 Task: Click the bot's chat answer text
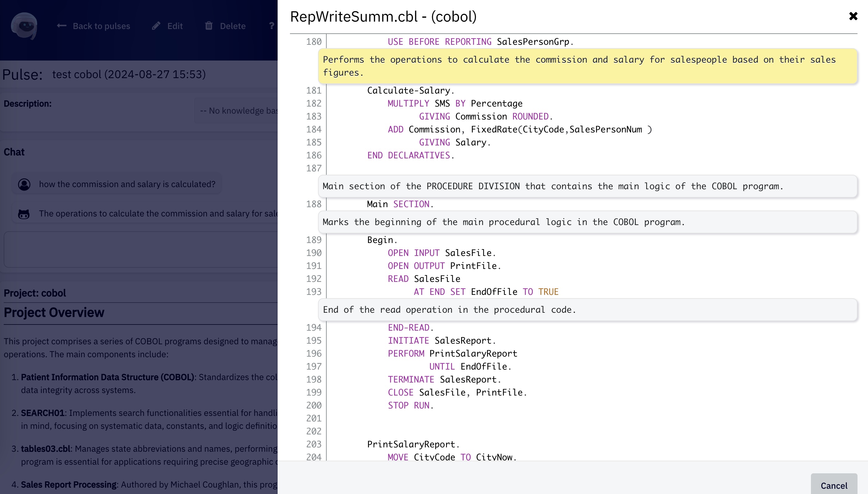(158, 213)
